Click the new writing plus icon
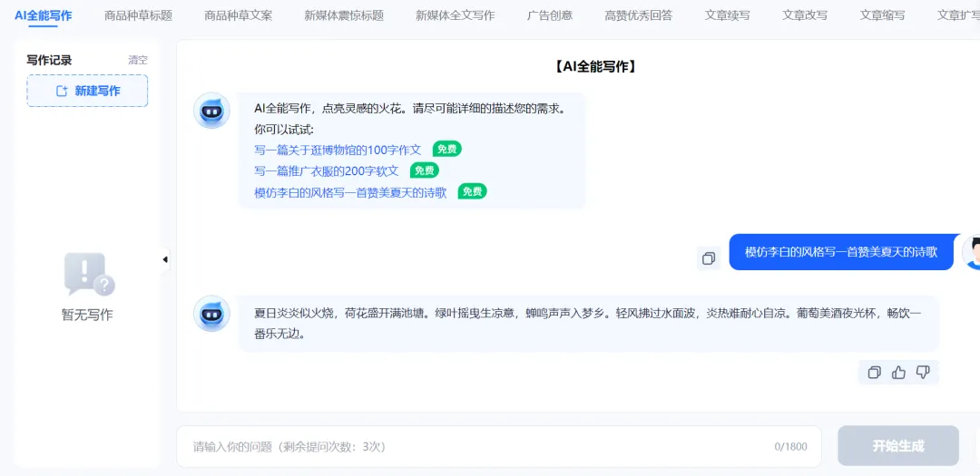Screen dimensions: 980x476 pyautogui.click(x=62, y=92)
